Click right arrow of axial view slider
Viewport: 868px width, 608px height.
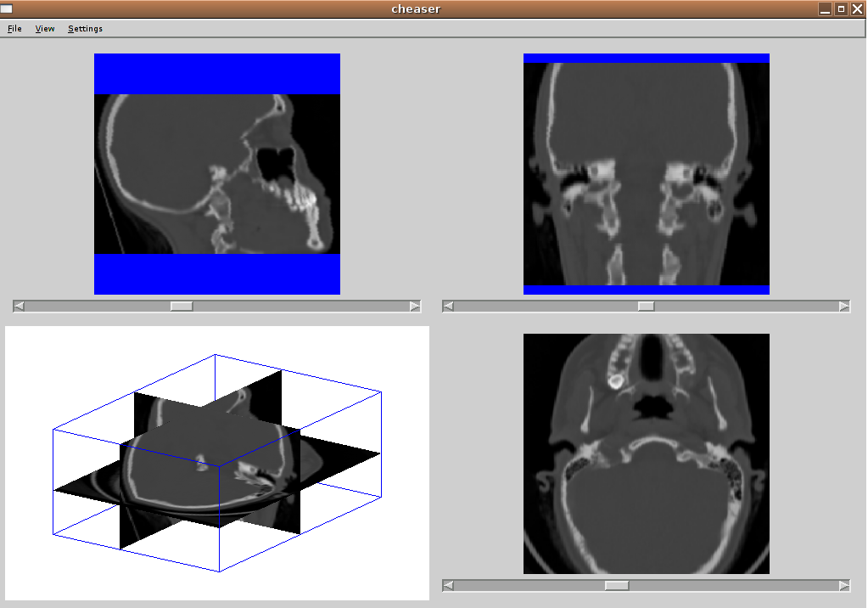point(844,586)
